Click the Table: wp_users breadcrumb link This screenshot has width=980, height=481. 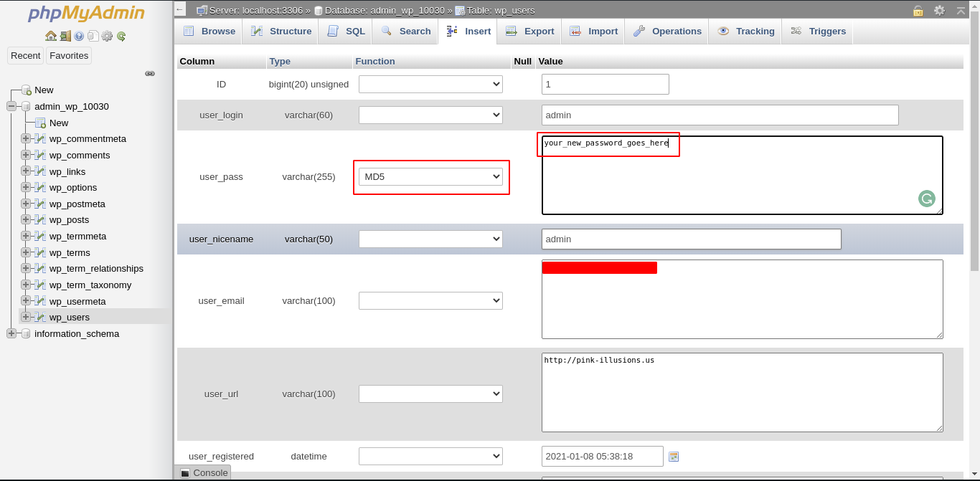500,11
